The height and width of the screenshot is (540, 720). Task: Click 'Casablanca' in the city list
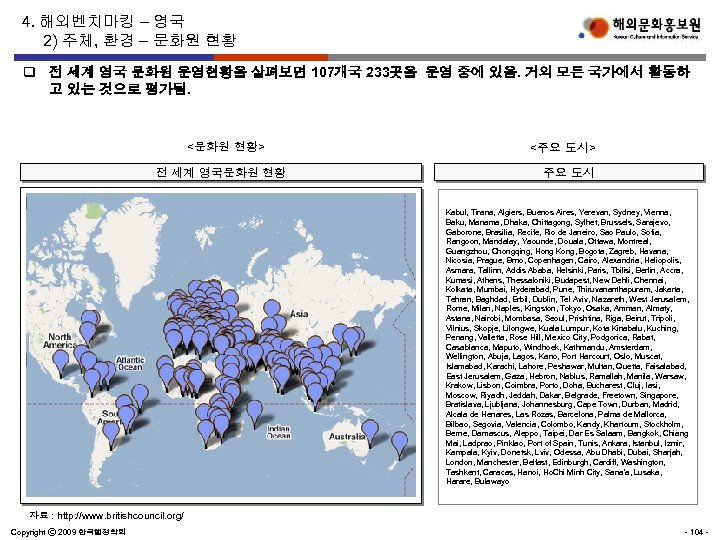point(467,348)
